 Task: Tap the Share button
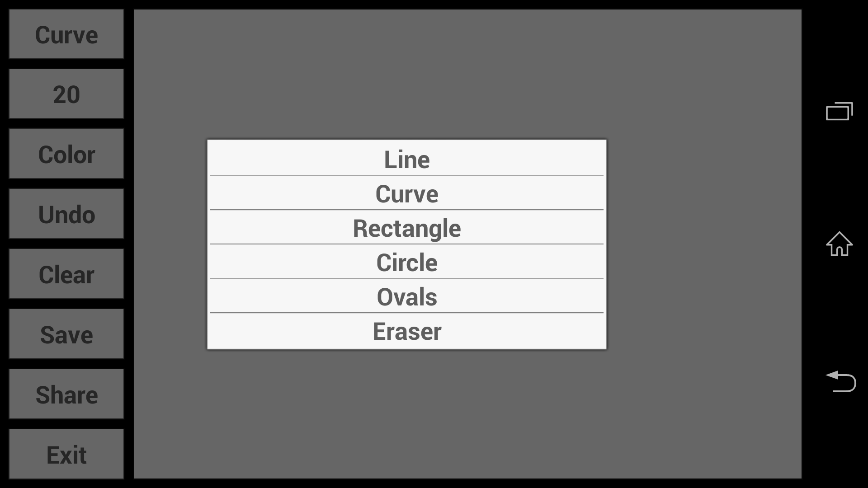pyautogui.click(x=66, y=394)
